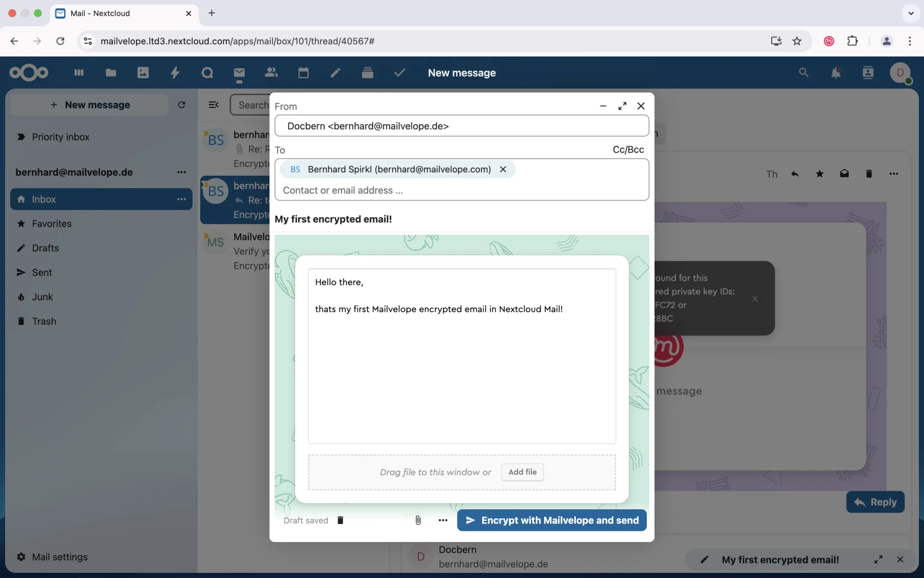Open browser tab search dropdown
The width and height of the screenshot is (924, 578).
click(x=911, y=13)
